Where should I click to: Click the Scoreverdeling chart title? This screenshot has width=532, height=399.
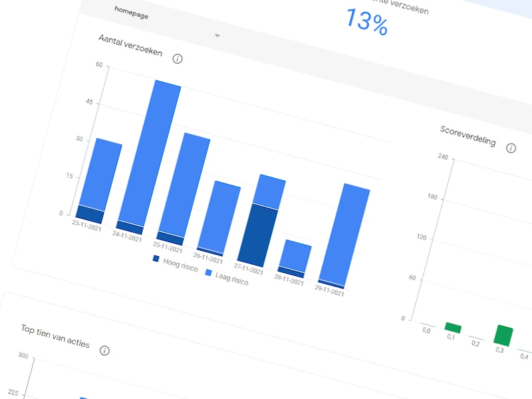pos(468,136)
